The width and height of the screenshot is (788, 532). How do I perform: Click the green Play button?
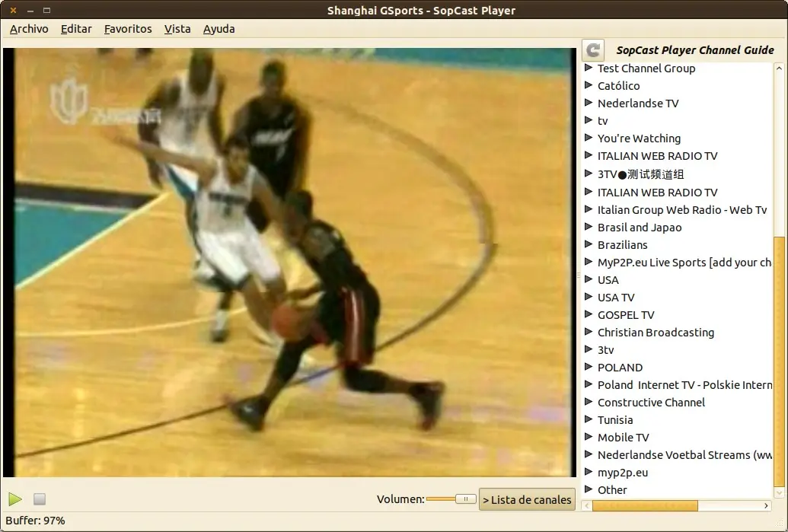point(15,499)
